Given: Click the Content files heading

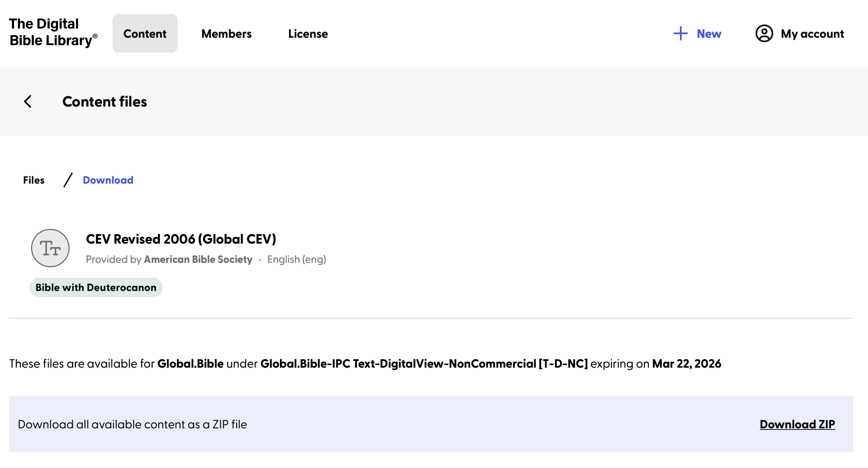Looking at the screenshot, I should coord(104,102).
